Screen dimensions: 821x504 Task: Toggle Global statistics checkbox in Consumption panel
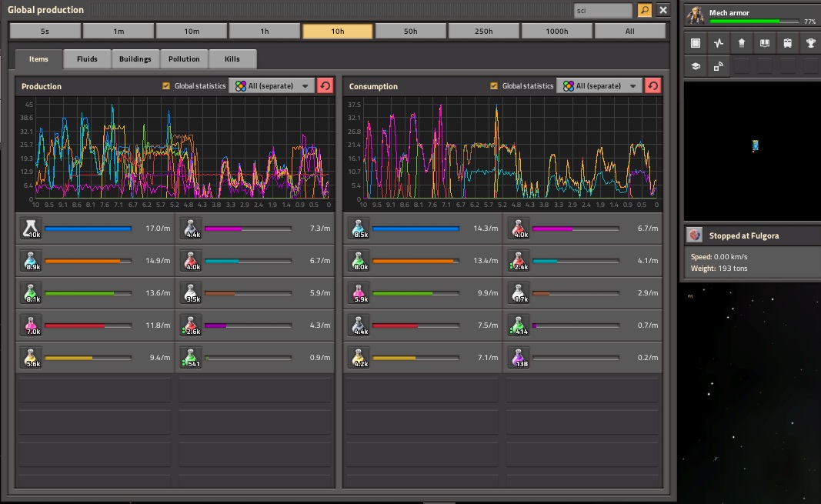tap(494, 86)
